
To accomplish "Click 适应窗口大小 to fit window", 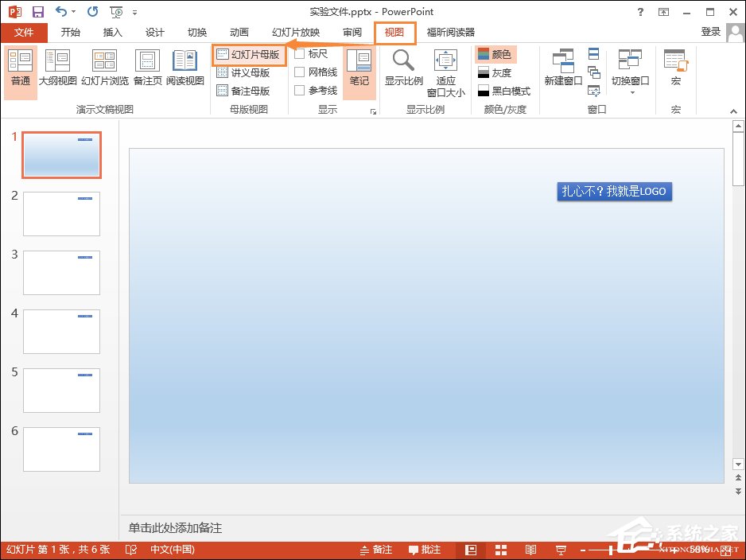I will [445, 72].
